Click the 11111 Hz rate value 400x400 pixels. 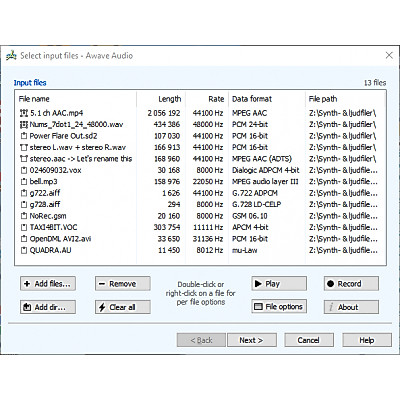tap(208, 227)
